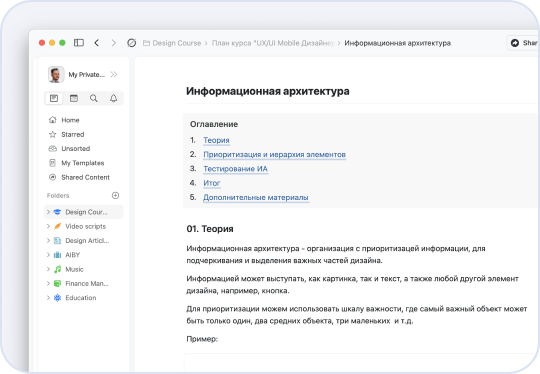Expand the Finance Manager folder
Screen dimensions: 540x374
point(48,283)
